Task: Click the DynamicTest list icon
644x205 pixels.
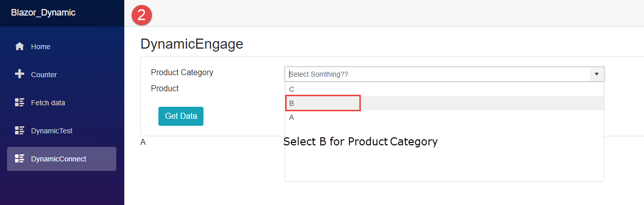Action: pos(20,131)
